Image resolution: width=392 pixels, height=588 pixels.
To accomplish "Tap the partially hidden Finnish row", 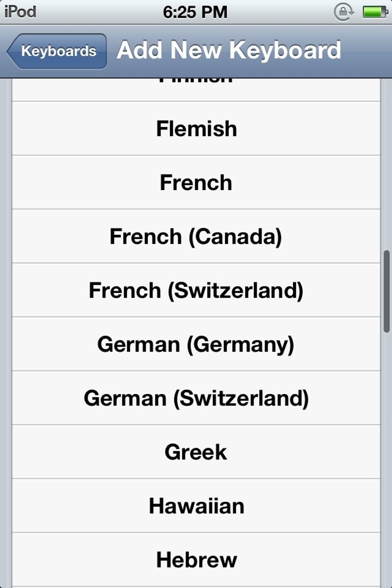I will (x=196, y=89).
